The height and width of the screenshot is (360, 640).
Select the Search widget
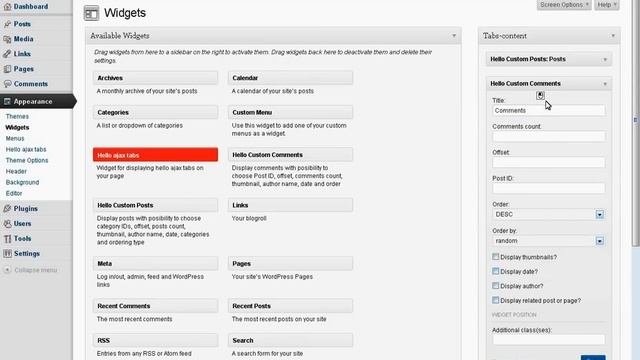tap(290, 340)
